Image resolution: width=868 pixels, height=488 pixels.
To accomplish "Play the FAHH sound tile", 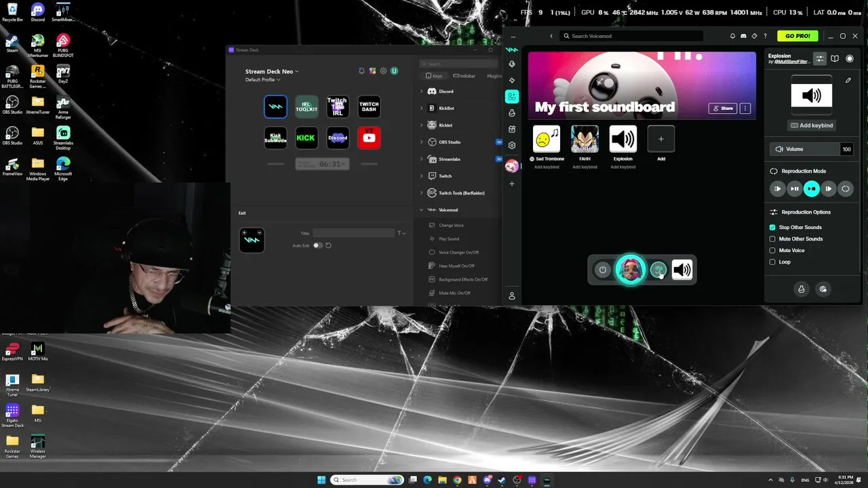I will tap(585, 139).
